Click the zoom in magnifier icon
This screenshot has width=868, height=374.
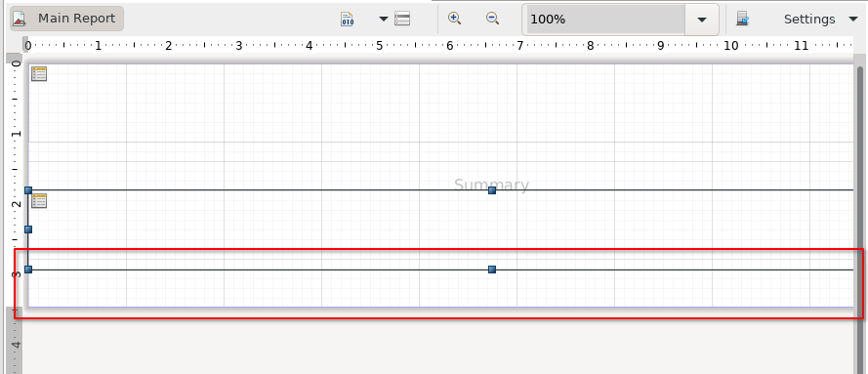[454, 19]
